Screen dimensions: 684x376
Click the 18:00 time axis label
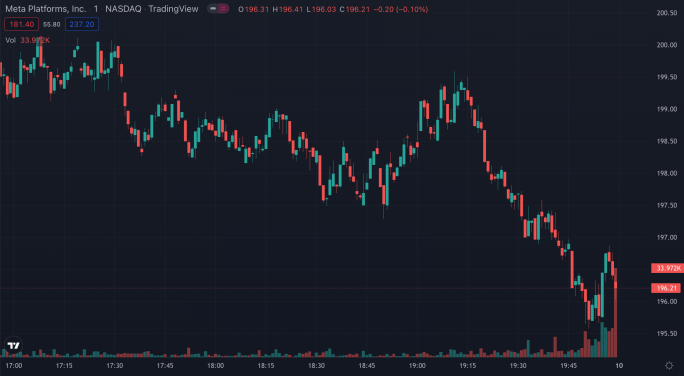(215, 366)
